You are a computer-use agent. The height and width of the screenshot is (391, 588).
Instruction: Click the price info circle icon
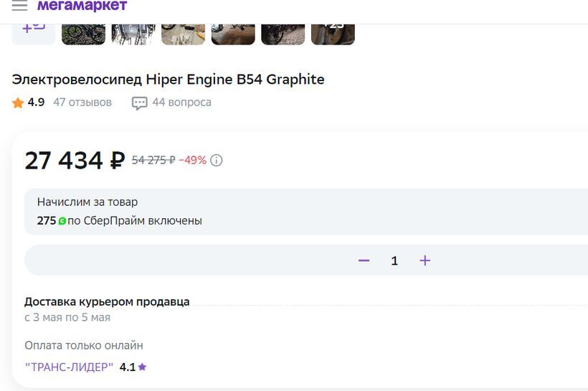coord(217,160)
